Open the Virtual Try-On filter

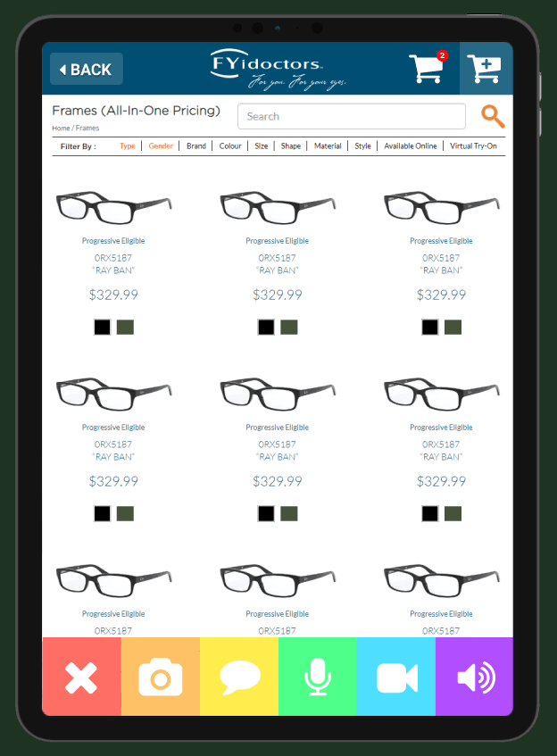473,146
